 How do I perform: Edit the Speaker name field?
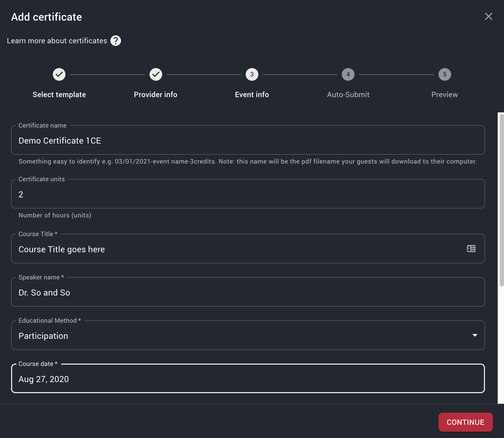[248, 292]
